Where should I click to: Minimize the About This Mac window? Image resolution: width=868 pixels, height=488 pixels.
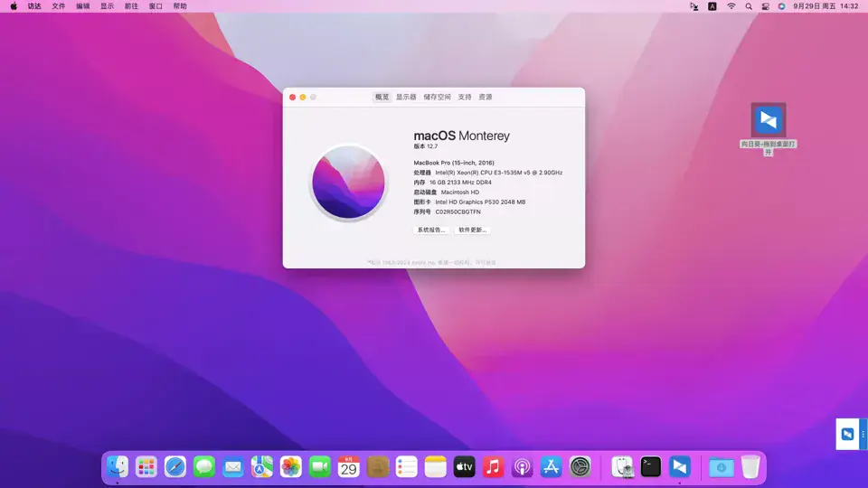click(303, 98)
